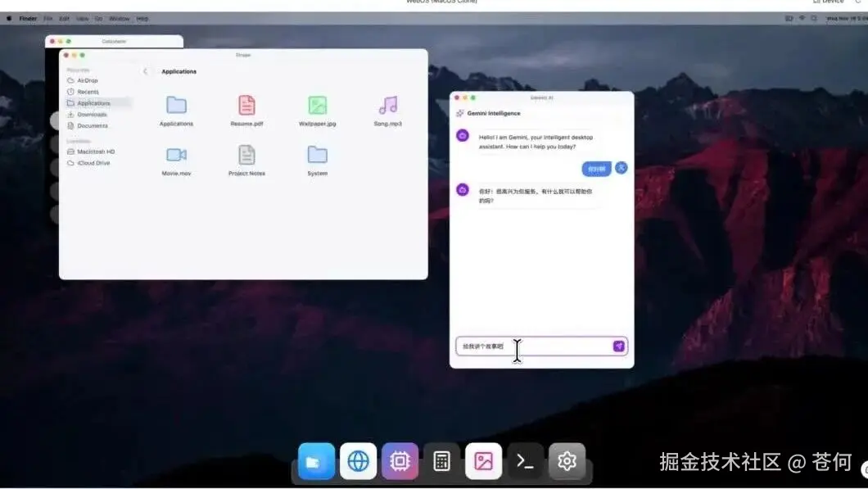Click the blue user message bubble
This screenshot has width=868, height=489.
click(596, 169)
